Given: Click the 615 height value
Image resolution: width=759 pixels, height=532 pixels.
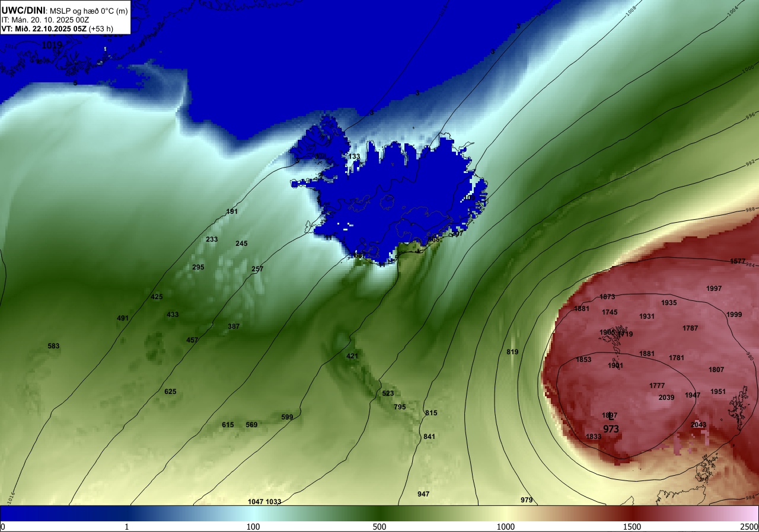Looking at the screenshot, I should pyautogui.click(x=228, y=425).
